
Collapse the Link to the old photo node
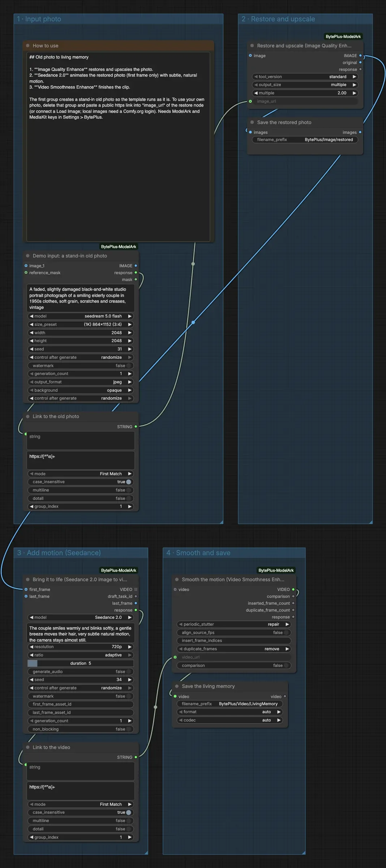click(x=28, y=416)
